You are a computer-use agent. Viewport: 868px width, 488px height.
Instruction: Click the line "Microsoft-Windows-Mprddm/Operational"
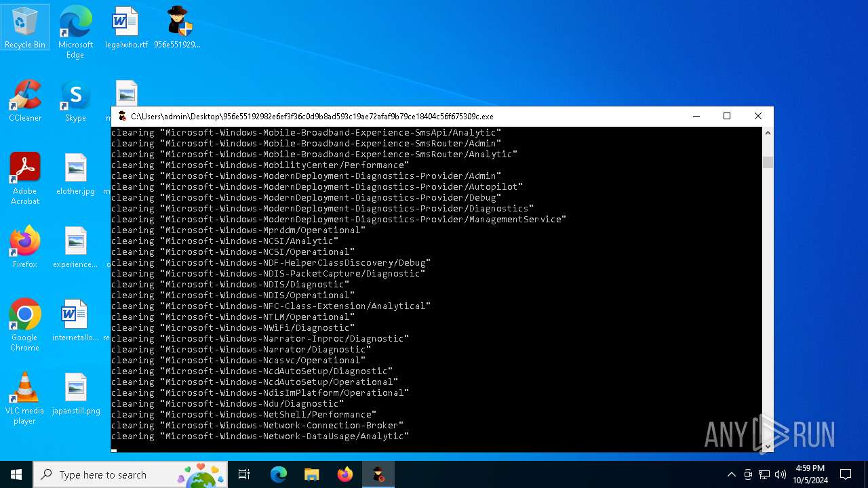point(238,230)
